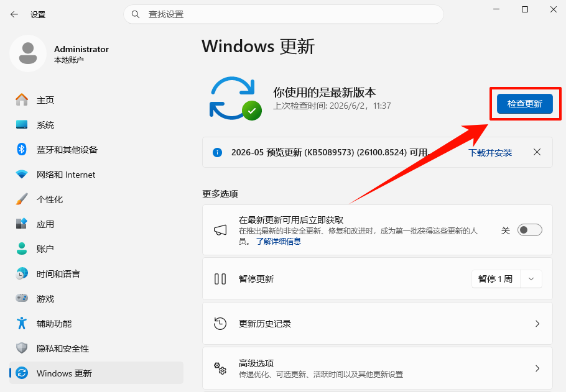566x392 pixels.
Task: Click the pause icon next to 暂停更新
Action: 220,279
